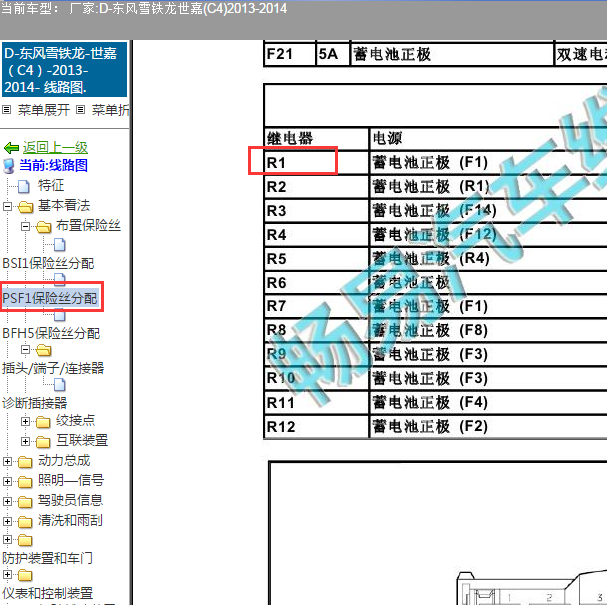Select 仪表和控制装置 tree label
The height and width of the screenshot is (605, 607).
pos(47,593)
